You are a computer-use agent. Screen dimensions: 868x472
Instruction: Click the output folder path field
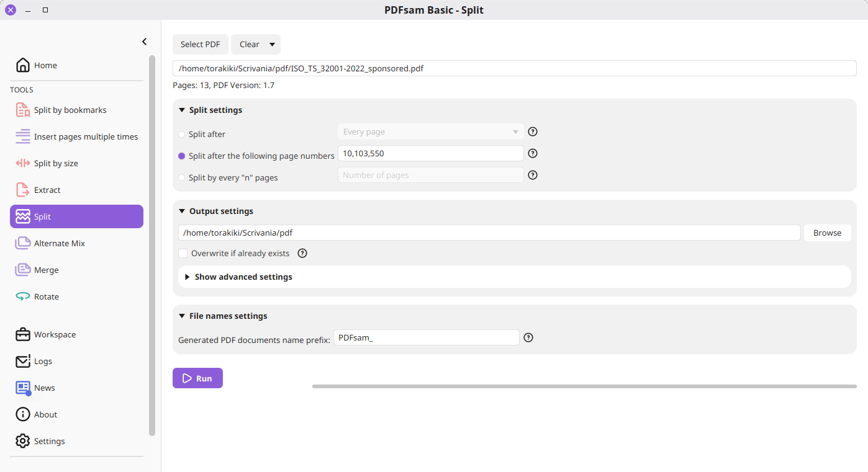click(489, 233)
